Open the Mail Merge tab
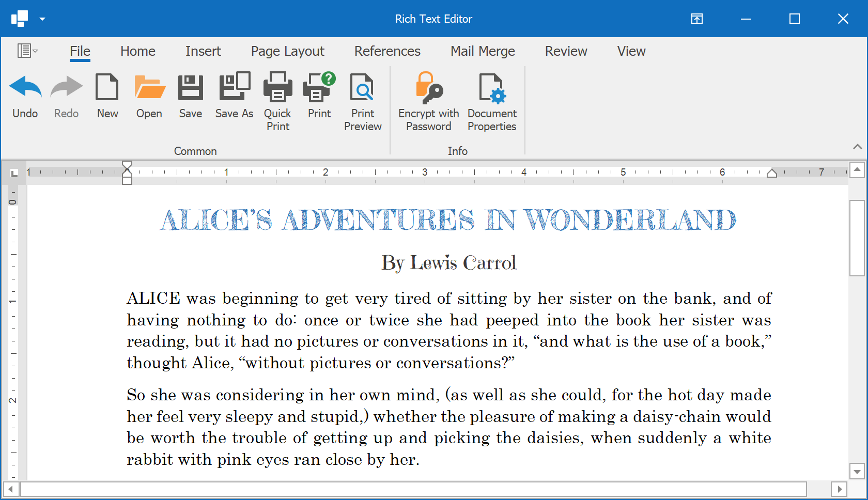The width and height of the screenshot is (868, 500). (x=483, y=51)
